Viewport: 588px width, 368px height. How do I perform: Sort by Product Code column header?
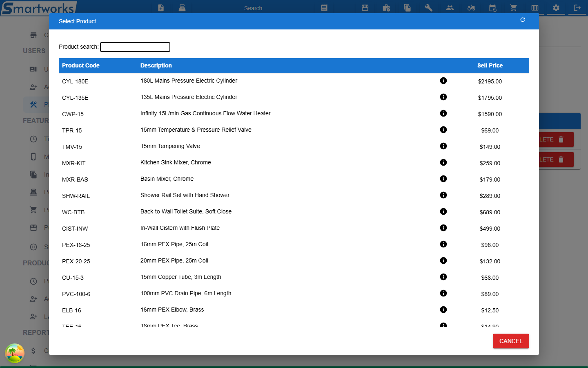tap(81, 65)
